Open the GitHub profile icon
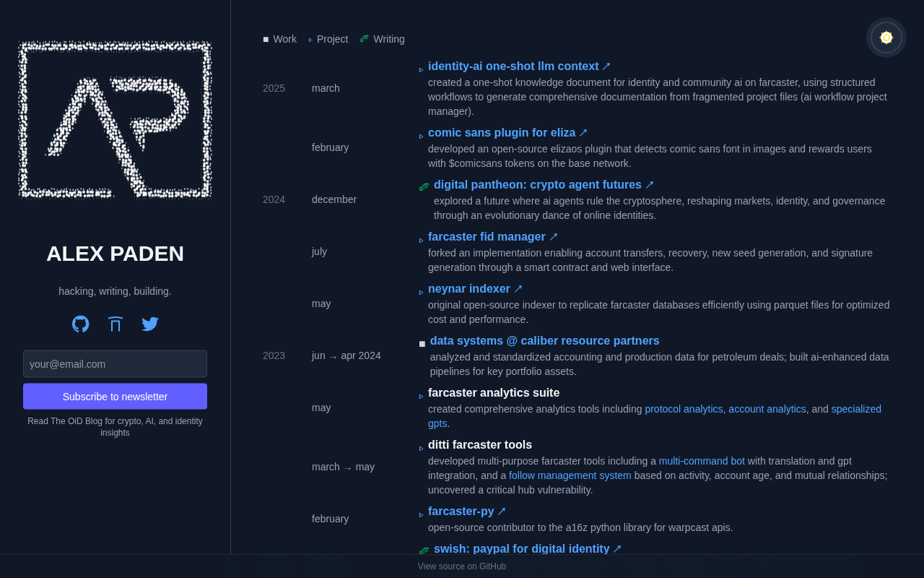This screenshot has height=578, width=924. click(81, 324)
